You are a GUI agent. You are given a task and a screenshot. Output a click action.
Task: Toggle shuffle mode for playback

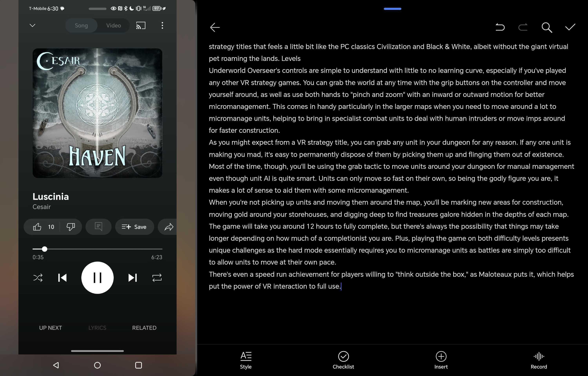pyautogui.click(x=38, y=277)
